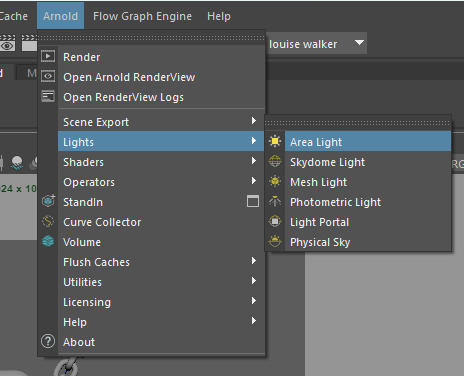Open StandIn option box

253,201
